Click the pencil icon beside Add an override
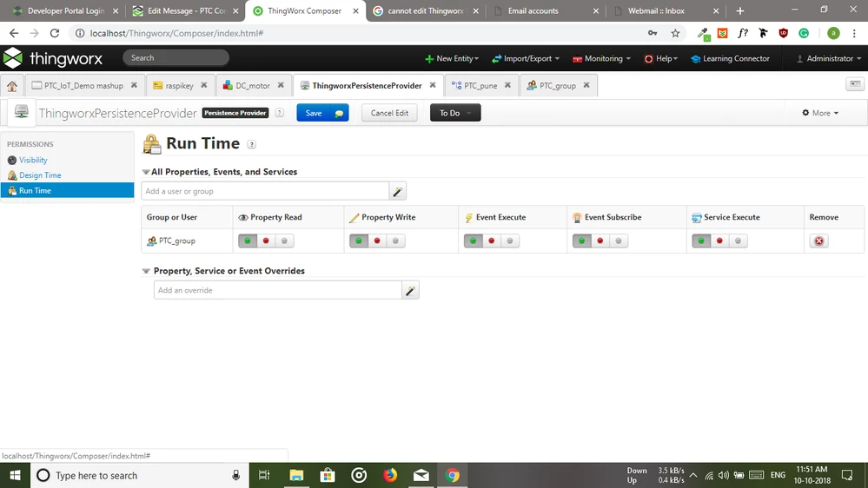 point(410,291)
